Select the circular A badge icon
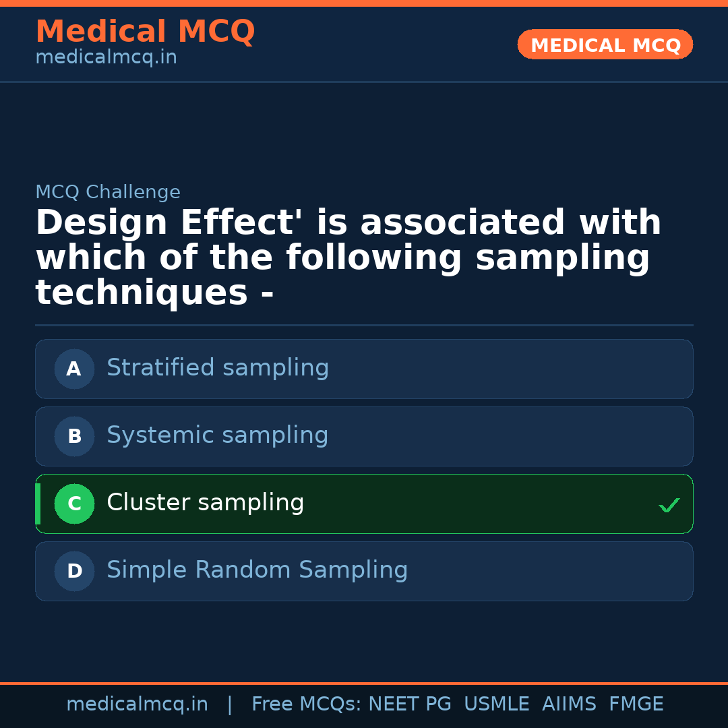The width and height of the screenshot is (728, 728). pos(74,369)
